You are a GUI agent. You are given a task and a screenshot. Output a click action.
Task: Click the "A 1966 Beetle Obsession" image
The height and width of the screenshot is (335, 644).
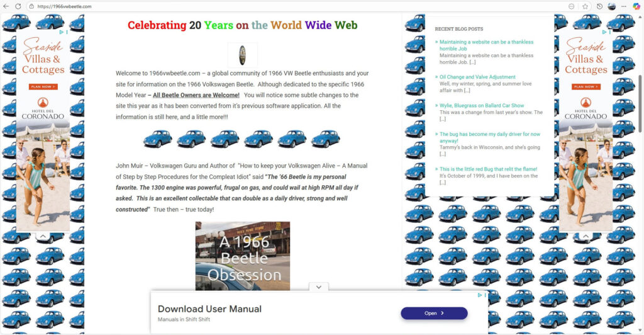(x=243, y=256)
